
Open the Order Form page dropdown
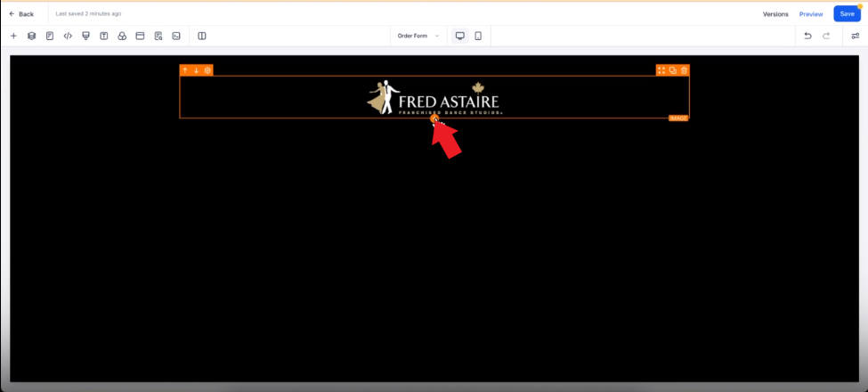[418, 36]
